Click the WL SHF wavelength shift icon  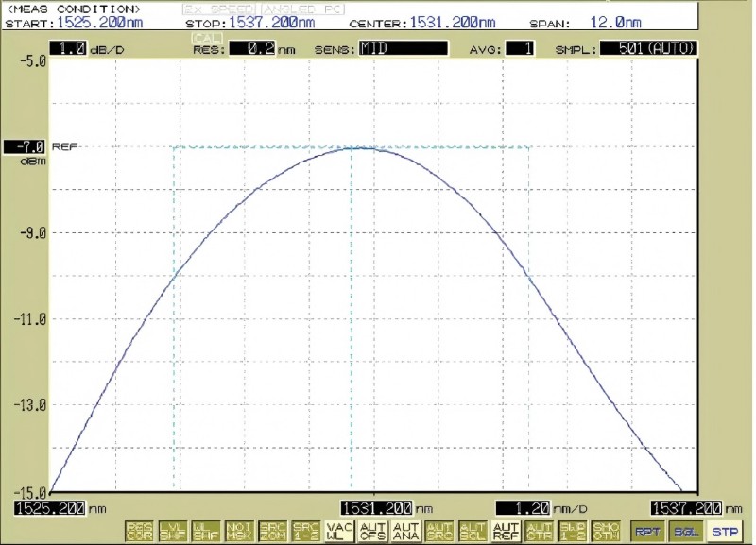[205, 531]
